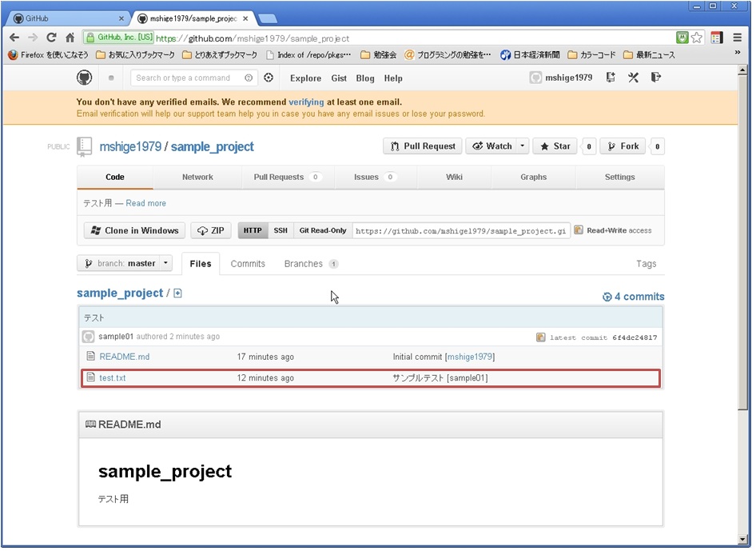Click the create new repository icon
Screen dimensions: 756x551
(x=611, y=78)
